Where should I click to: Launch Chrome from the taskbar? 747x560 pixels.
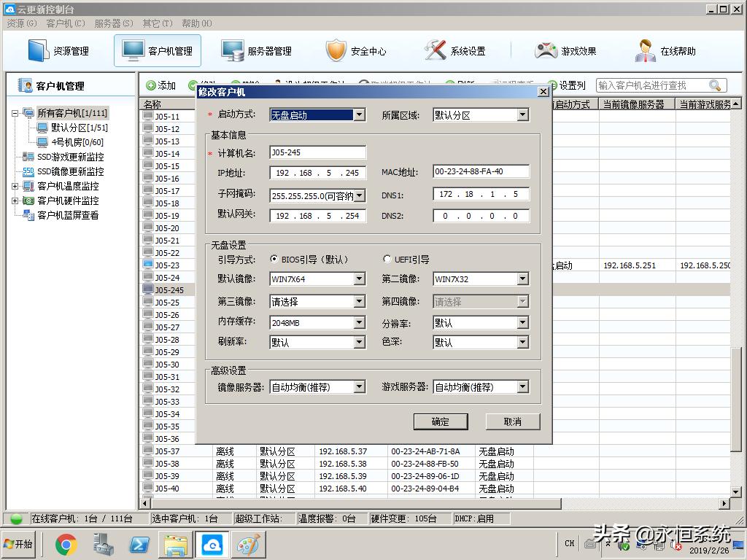66,544
